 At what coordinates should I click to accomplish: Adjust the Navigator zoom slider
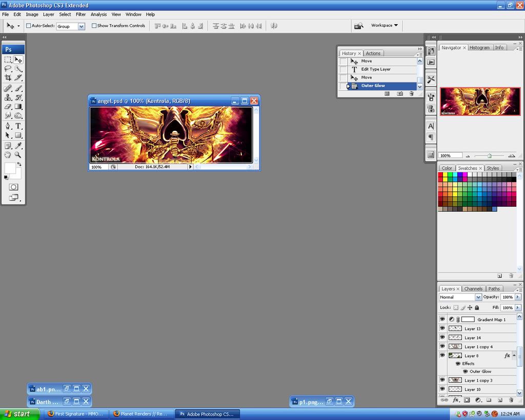[490, 156]
